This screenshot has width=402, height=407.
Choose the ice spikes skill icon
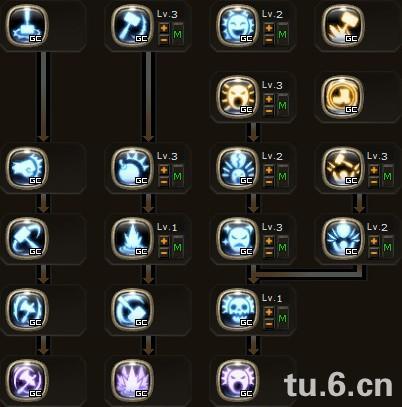[x=132, y=238]
